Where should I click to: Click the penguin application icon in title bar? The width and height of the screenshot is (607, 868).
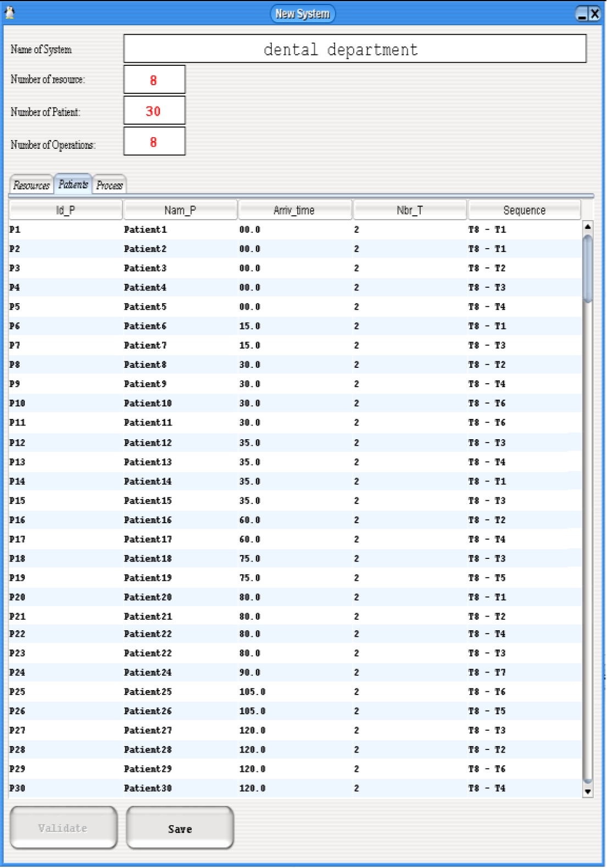[x=9, y=13]
